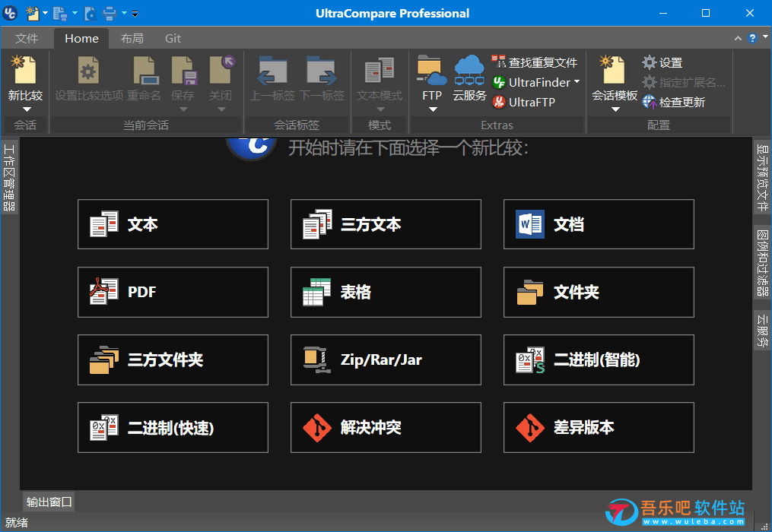Expand the 文本模式 dropdown arrow
This screenshot has width=772, height=532.
pos(380,109)
